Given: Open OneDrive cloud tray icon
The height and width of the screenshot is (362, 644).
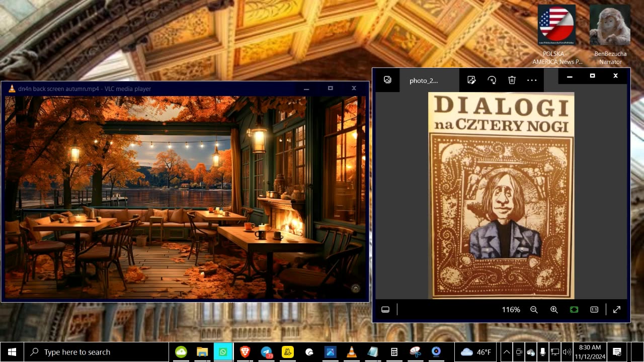Looking at the screenshot, I should 531,352.
